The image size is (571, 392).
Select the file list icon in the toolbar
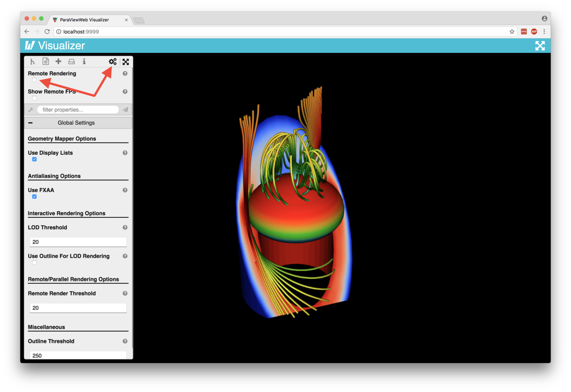pyautogui.click(x=45, y=61)
